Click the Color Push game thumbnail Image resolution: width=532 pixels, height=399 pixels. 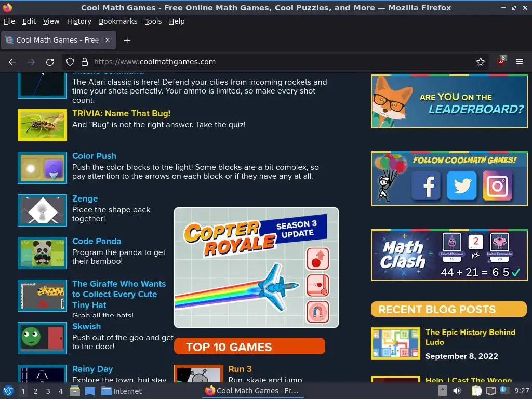click(x=43, y=168)
